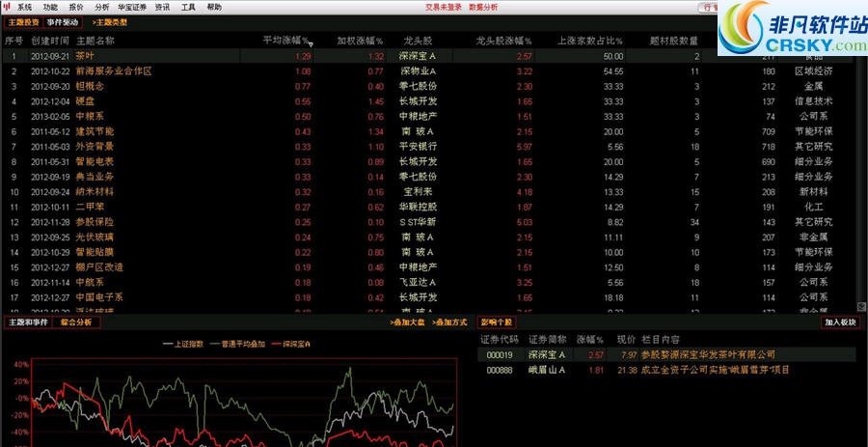This screenshot has height=447, width=868.
Task: Open the 工具 menu
Action: pyautogui.click(x=188, y=7)
